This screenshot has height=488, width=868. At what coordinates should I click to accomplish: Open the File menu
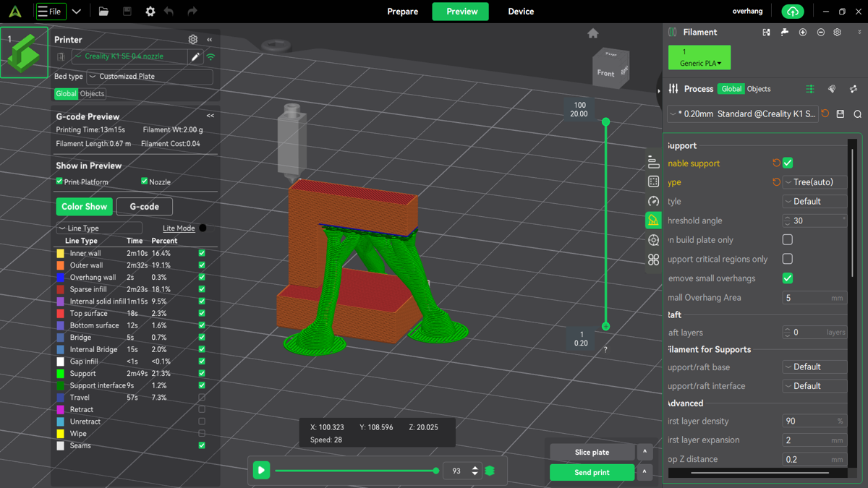pyautogui.click(x=51, y=12)
